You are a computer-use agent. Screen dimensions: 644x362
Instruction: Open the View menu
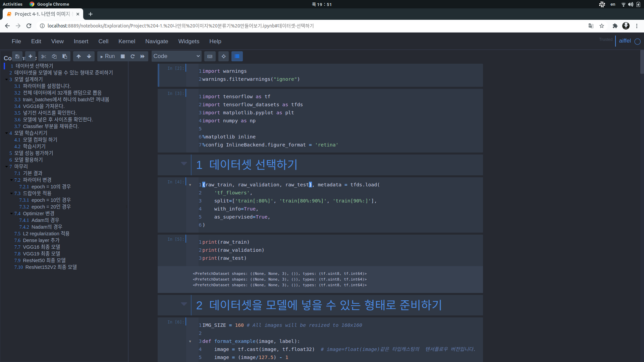pos(57,41)
